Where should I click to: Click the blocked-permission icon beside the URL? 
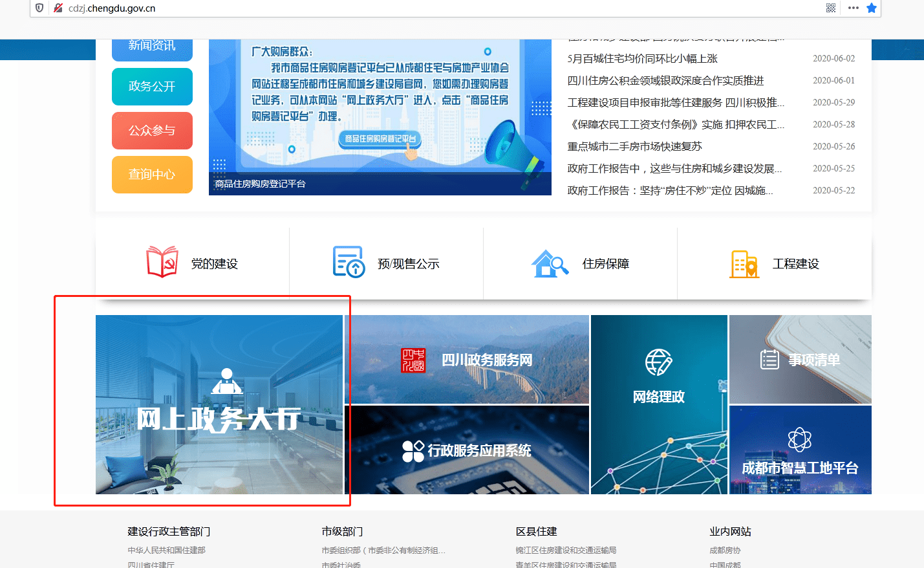point(58,8)
